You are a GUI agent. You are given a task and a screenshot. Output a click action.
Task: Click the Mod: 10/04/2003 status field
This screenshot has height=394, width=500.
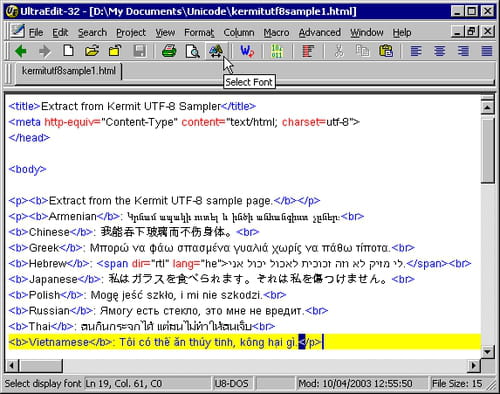[361, 384]
